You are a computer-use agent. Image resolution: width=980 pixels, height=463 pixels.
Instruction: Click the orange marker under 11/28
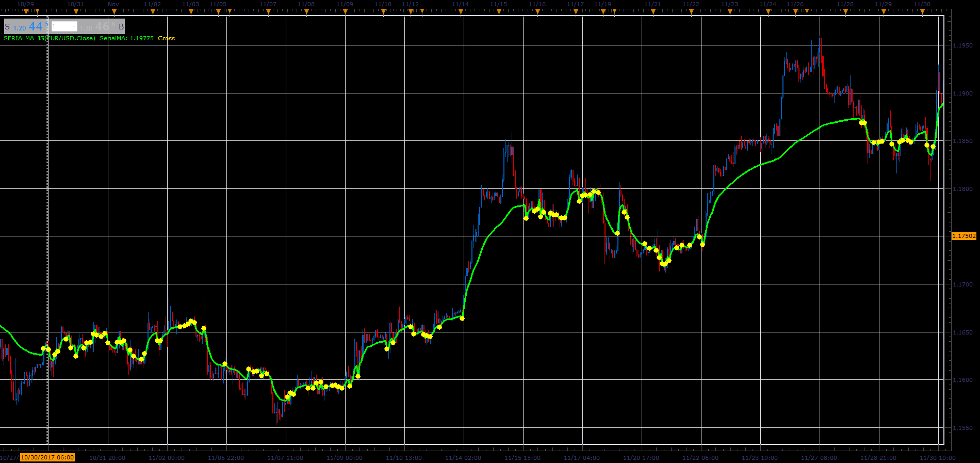pos(845,11)
